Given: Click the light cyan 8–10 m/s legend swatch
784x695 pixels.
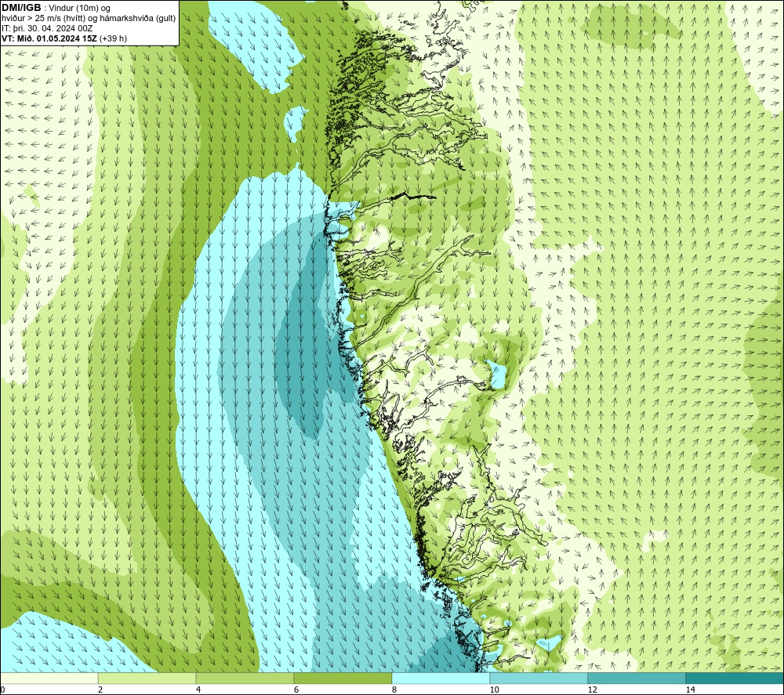Looking at the screenshot, I should tap(441, 679).
